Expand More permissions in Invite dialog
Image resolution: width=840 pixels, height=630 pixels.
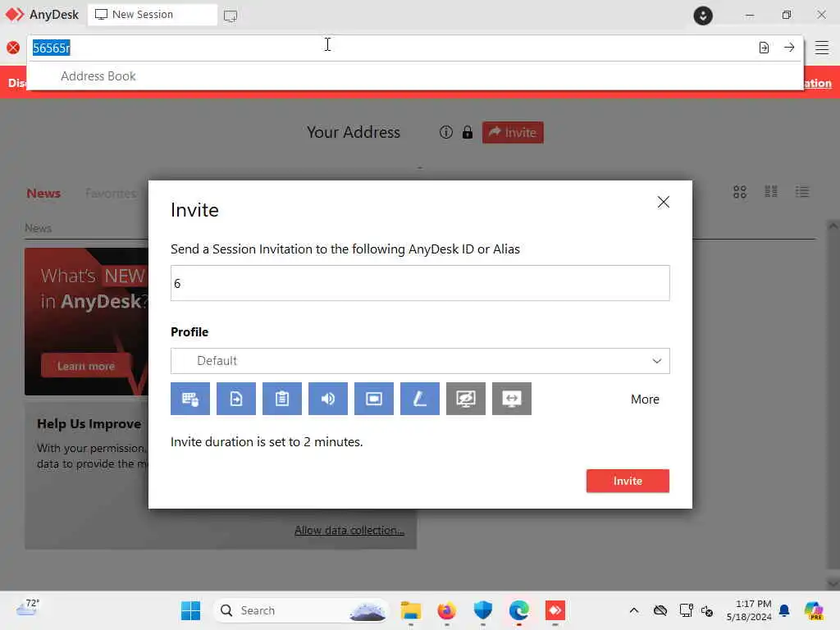[x=645, y=399]
